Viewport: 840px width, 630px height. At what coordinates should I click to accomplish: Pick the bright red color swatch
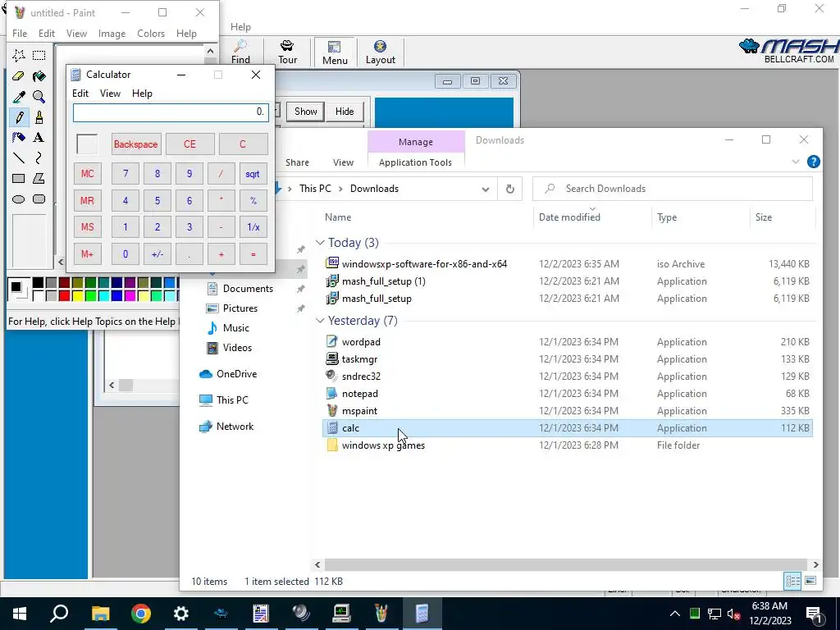pos(64,295)
